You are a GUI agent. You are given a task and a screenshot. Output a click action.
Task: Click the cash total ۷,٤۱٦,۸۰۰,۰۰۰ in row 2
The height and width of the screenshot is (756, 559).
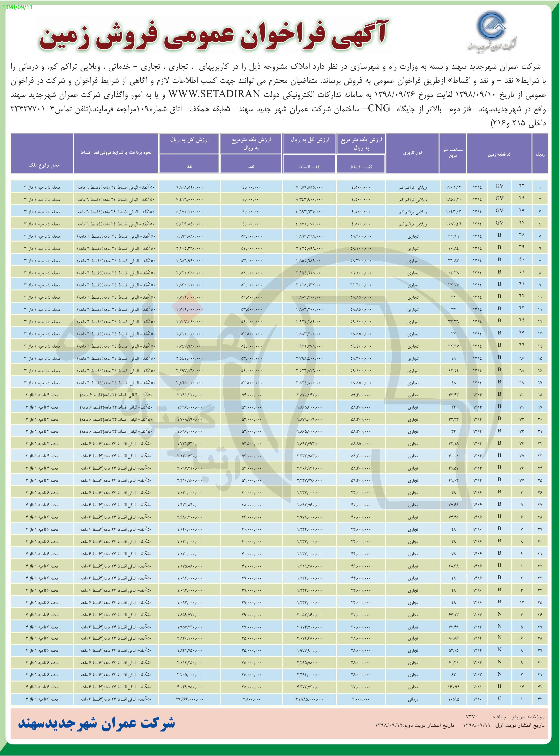(x=189, y=199)
